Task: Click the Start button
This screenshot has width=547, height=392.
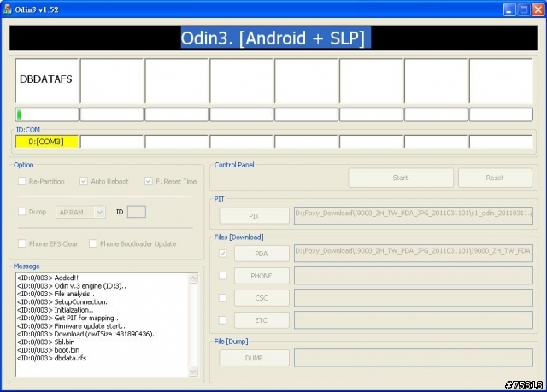Action: pos(401,178)
